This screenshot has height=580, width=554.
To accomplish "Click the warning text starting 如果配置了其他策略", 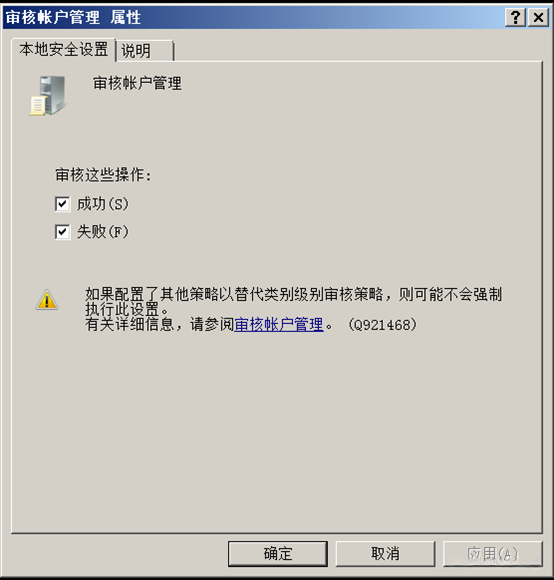I will tap(293, 301).
